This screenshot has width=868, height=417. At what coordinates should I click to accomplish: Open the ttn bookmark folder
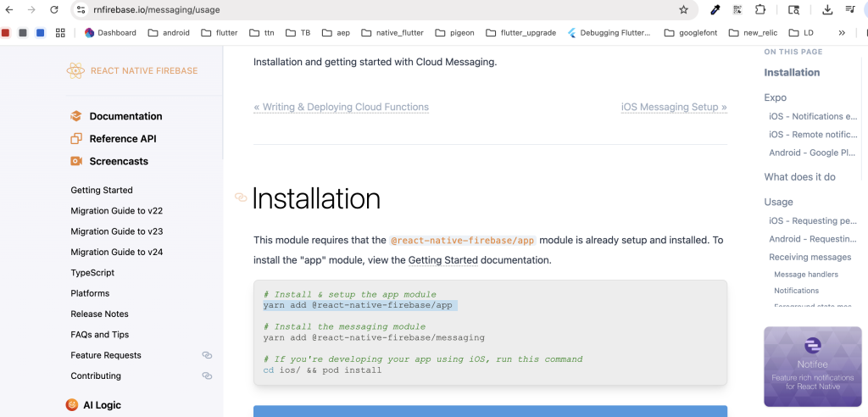262,33
